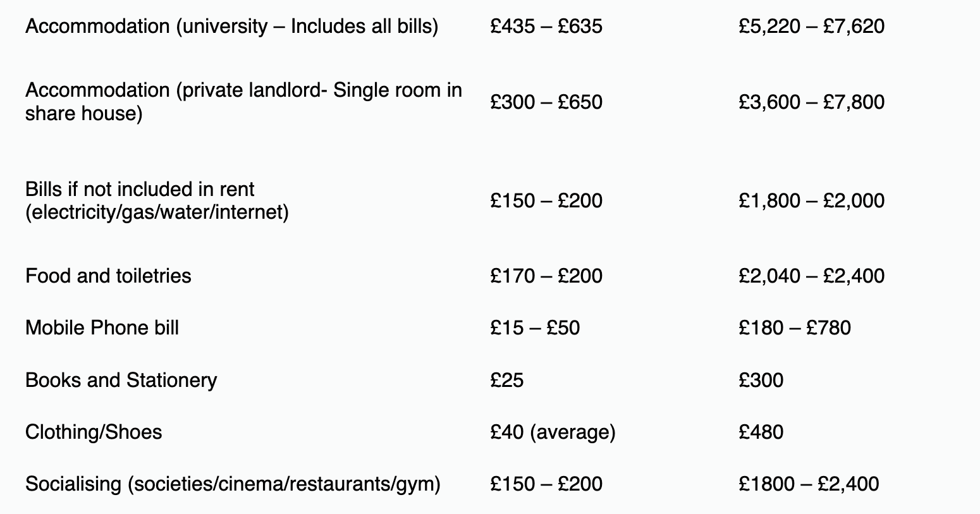Click the £5,220 – £7,620 yearly cost
980x514 pixels.
(x=811, y=27)
